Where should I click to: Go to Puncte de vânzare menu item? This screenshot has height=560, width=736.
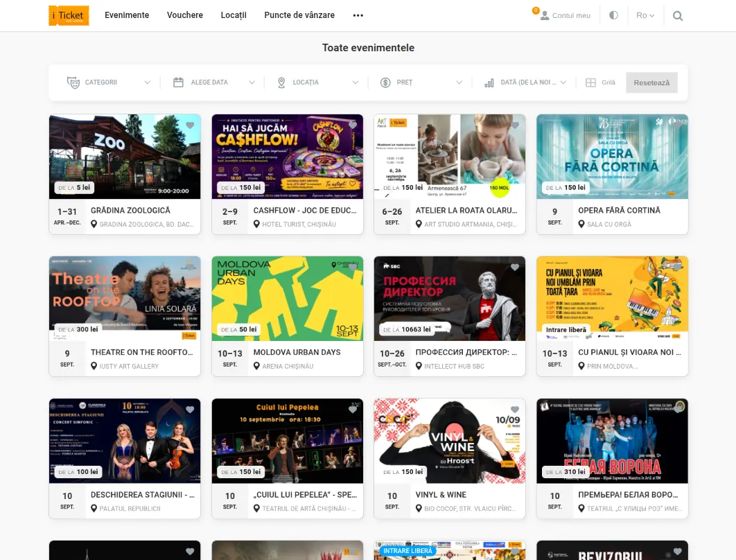pos(299,15)
